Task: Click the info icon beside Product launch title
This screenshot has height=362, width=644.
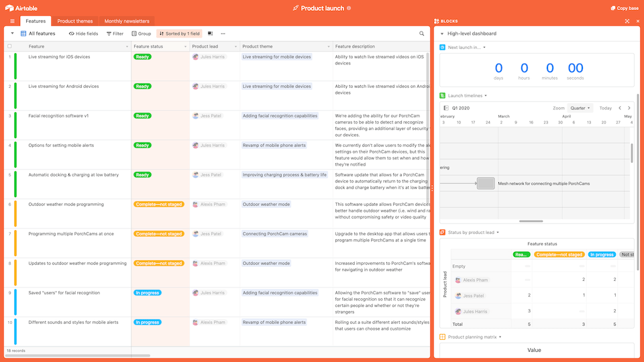Action: point(349,8)
